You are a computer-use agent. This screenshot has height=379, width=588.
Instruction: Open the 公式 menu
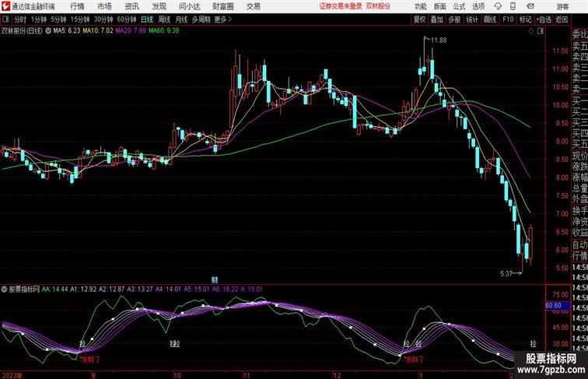coord(459,6)
